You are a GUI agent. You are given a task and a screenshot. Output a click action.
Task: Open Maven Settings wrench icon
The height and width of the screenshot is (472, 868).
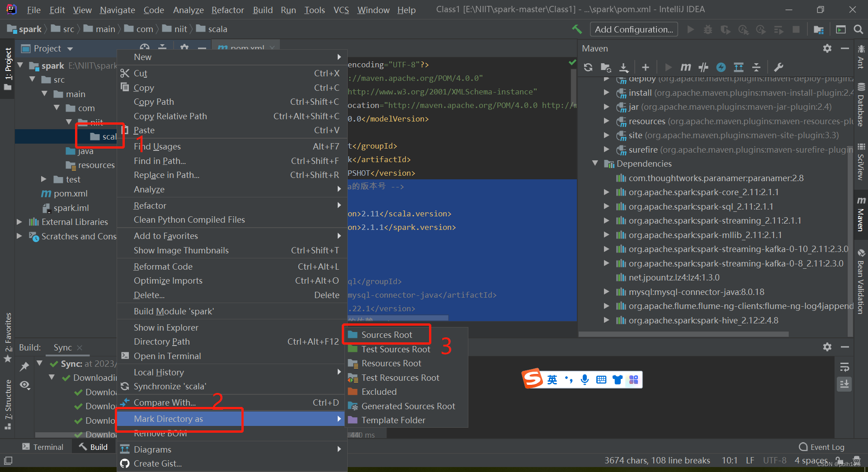click(778, 67)
